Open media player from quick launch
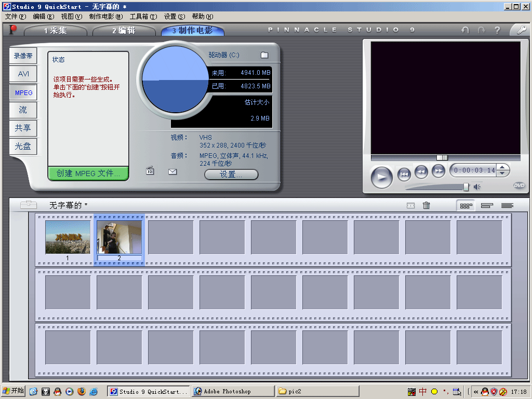Screen dimensions: 532x399 coord(70,392)
